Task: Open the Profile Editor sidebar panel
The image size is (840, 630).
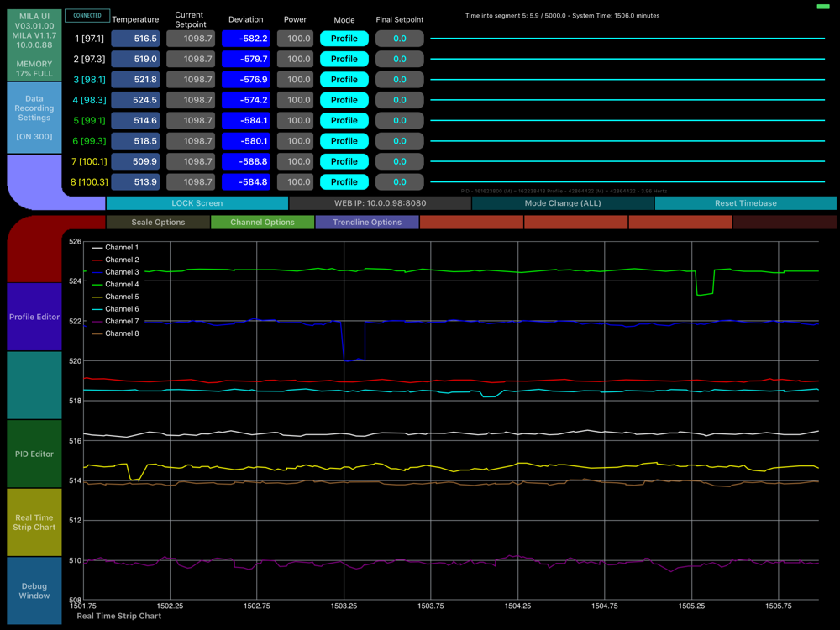Action: [x=34, y=317]
